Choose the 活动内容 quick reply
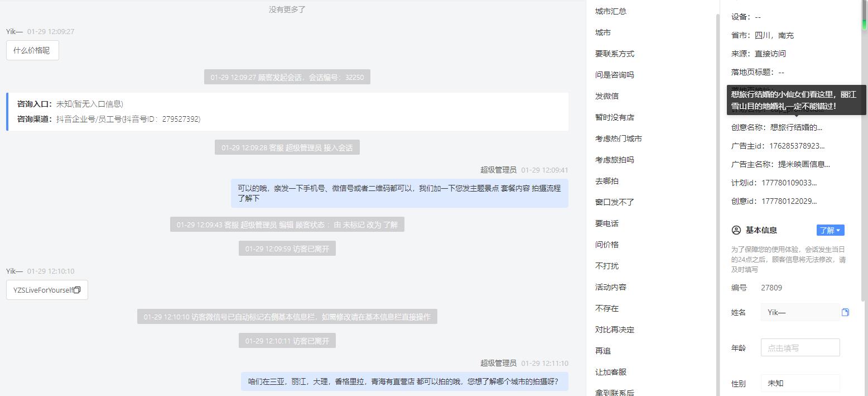This screenshot has height=396, width=868. click(x=610, y=287)
